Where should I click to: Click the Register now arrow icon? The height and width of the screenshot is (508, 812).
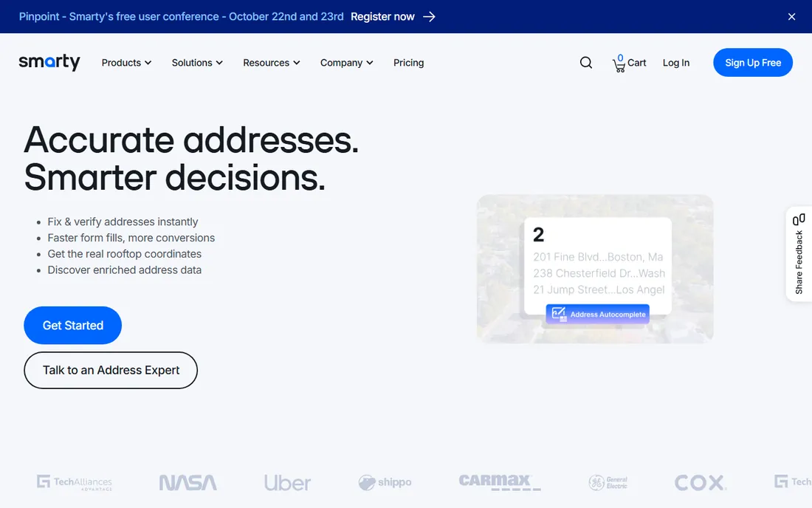click(x=429, y=16)
